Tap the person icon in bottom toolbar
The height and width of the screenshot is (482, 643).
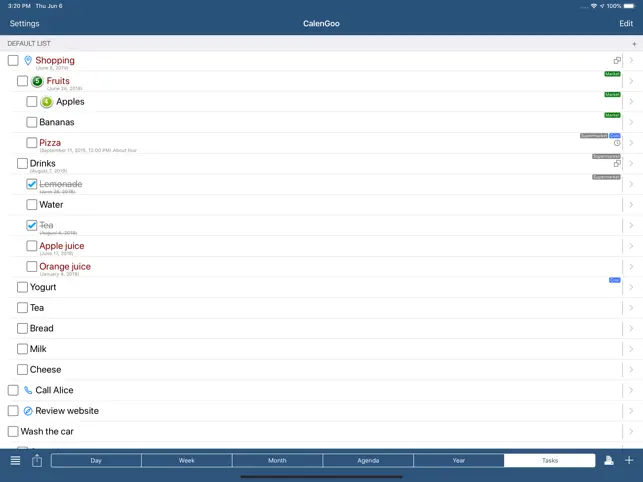(609, 460)
